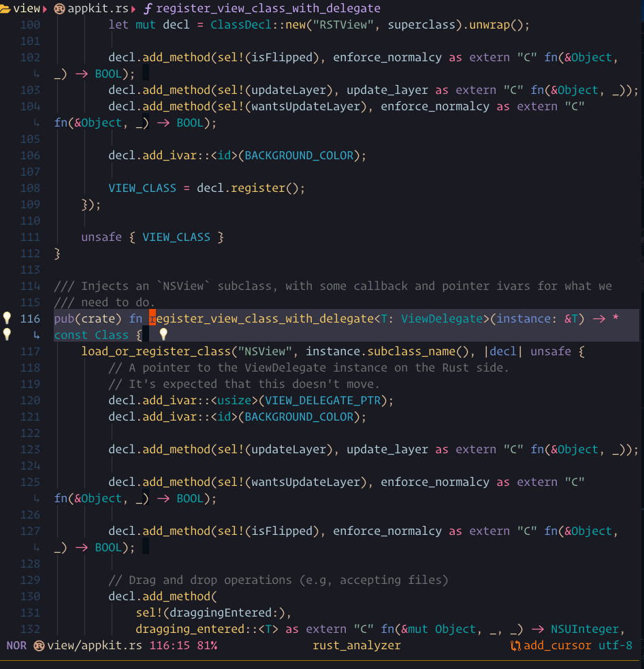Click "VIEW_DELEGATE_PTR" on line 120

323,401
